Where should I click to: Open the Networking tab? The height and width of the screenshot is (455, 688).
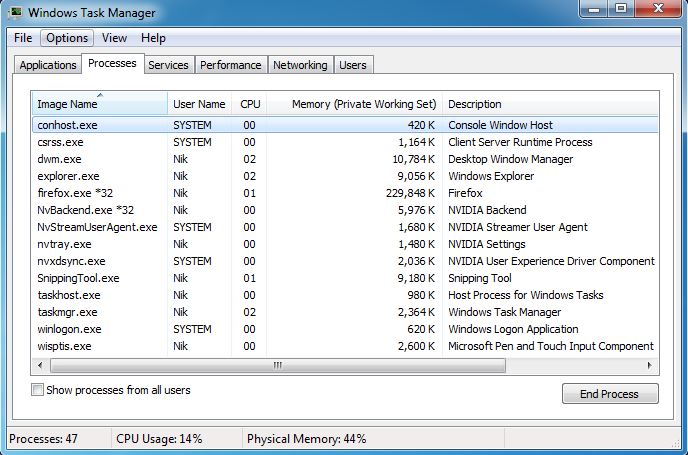click(300, 65)
